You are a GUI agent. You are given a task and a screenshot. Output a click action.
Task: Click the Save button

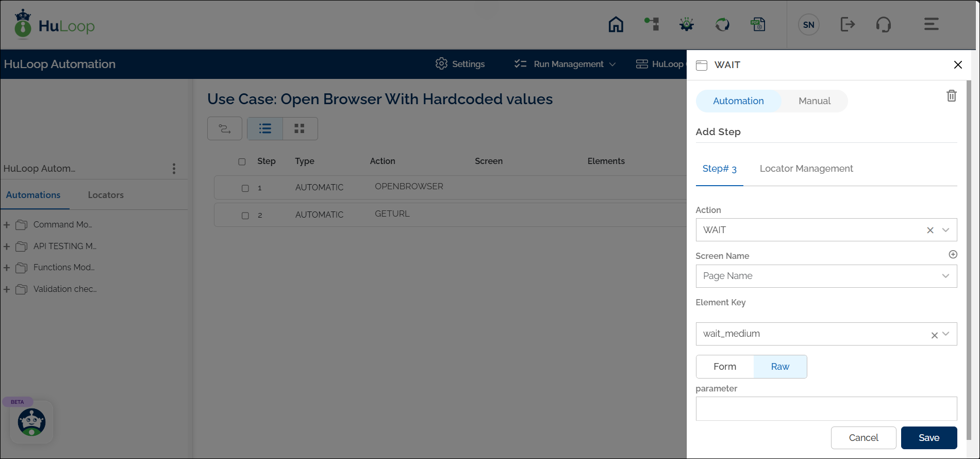coord(928,438)
